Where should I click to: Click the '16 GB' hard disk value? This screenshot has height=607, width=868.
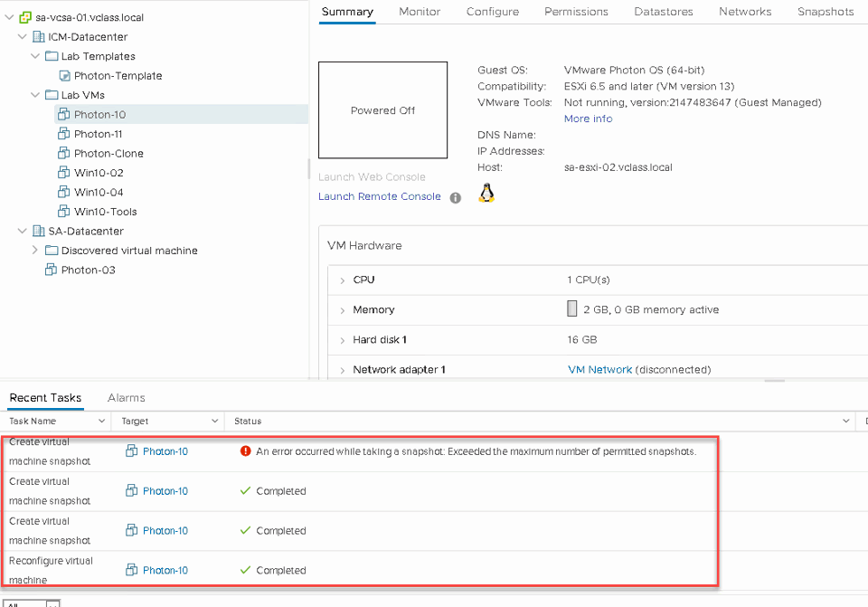click(x=581, y=339)
